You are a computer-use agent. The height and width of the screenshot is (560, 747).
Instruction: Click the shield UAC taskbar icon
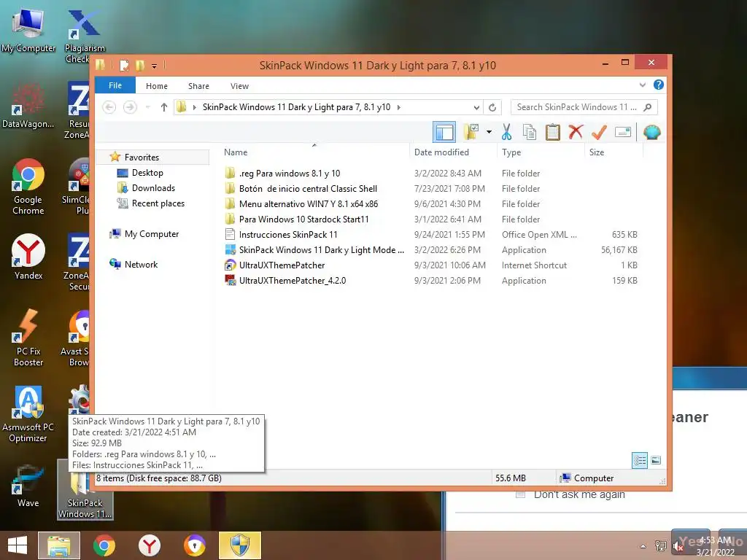pyautogui.click(x=239, y=545)
